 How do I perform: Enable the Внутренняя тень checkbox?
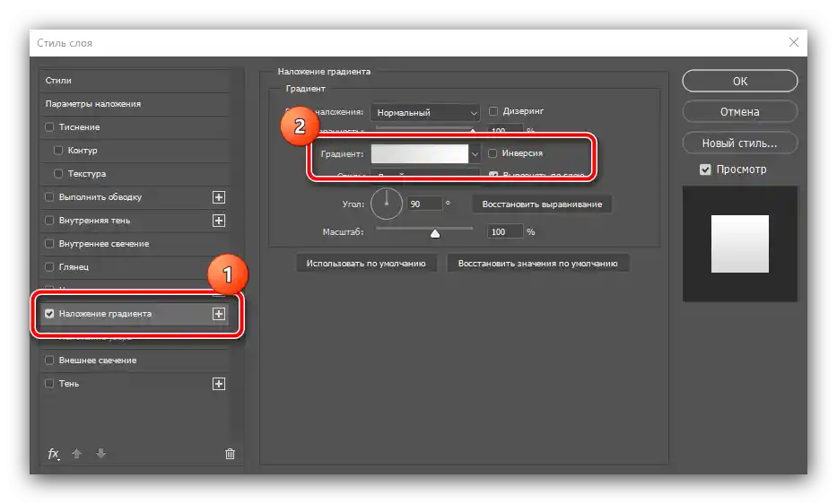pos(49,220)
